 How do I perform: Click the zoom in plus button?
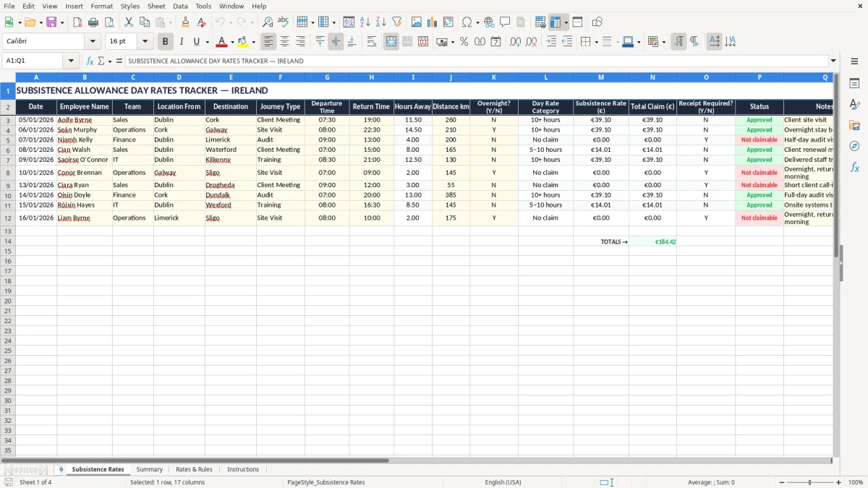839,482
